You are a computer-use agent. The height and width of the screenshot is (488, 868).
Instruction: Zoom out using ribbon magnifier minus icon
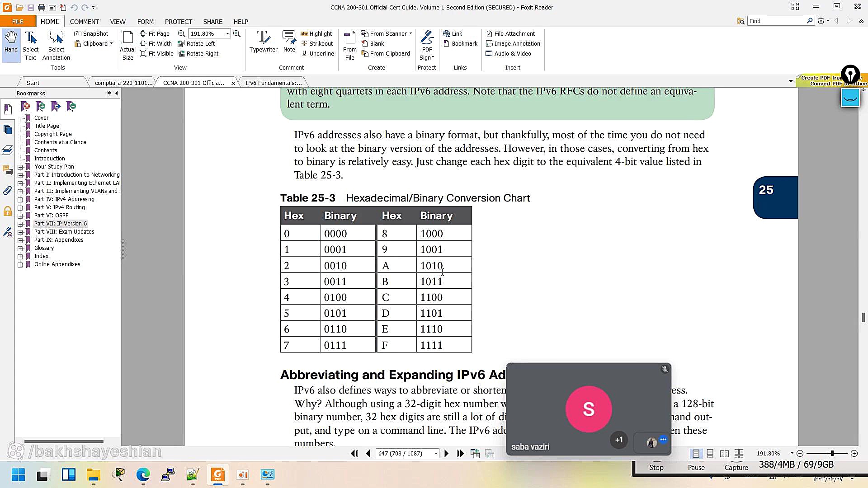click(181, 33)
